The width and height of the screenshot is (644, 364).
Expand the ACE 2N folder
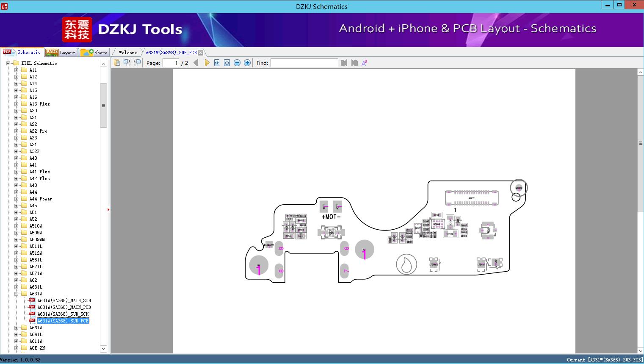click(16, 348)
